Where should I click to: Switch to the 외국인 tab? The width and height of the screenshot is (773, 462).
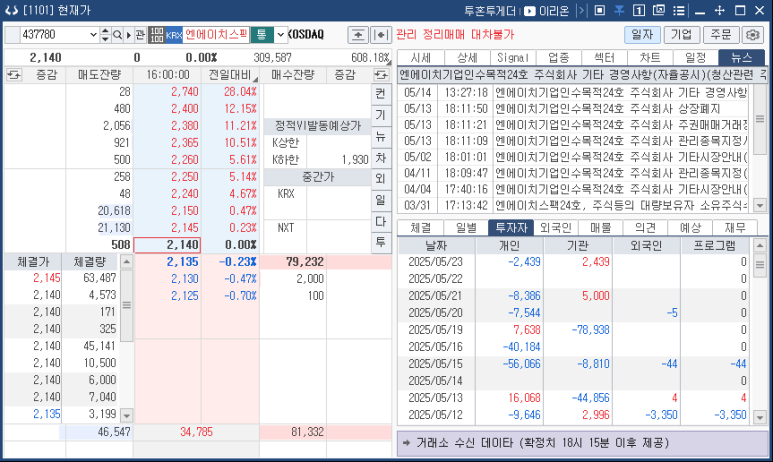pos(556,228)
